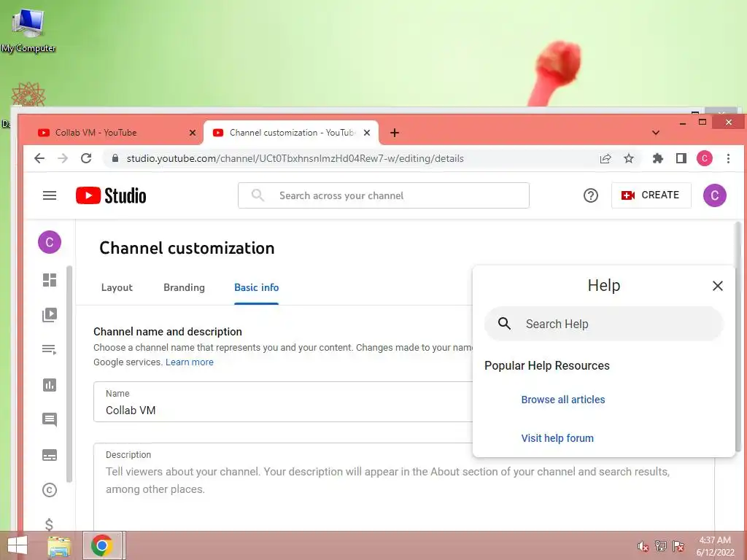Screen dimensions: 747x560
Task: Open File Explorer from the taskbar
Action: 60,545
